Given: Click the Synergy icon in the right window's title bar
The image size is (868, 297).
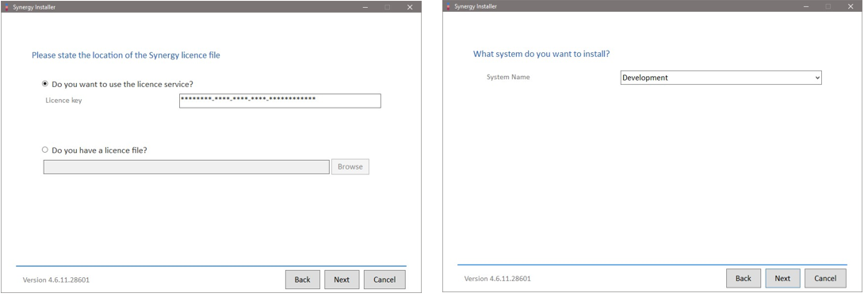Looking at the screenshot, I should (x=448, y=6).
